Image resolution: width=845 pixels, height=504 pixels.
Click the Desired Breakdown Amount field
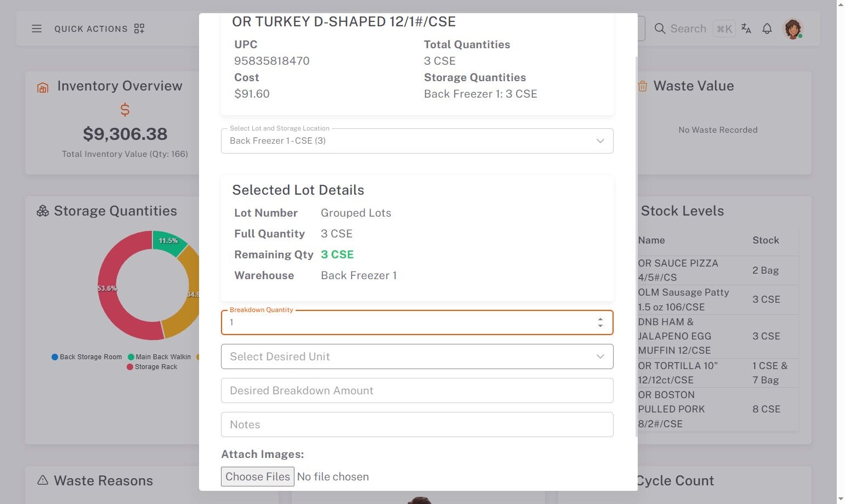(417, 390)
